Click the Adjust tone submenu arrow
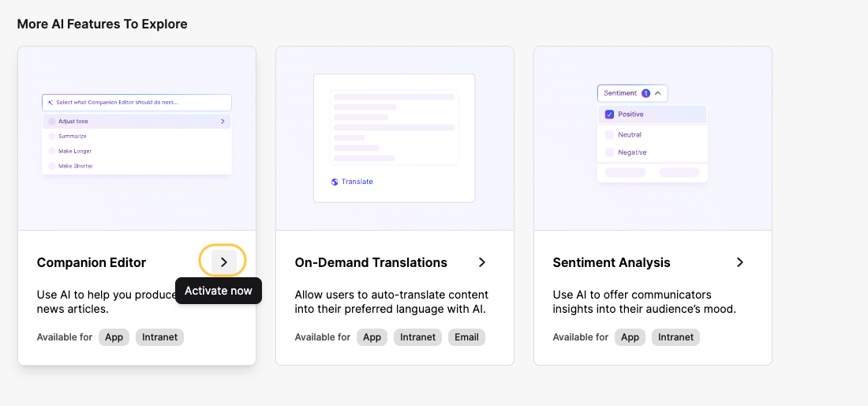This screenshot has height=406, width=868. point(223,122)
